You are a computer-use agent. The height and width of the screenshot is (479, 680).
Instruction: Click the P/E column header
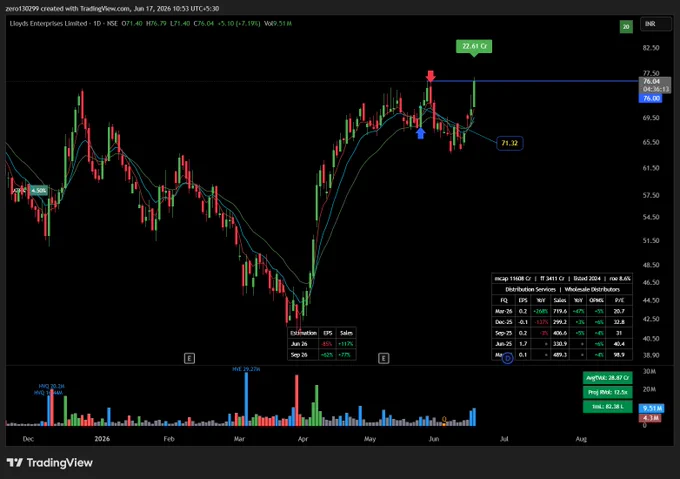[x=619, y=300]
